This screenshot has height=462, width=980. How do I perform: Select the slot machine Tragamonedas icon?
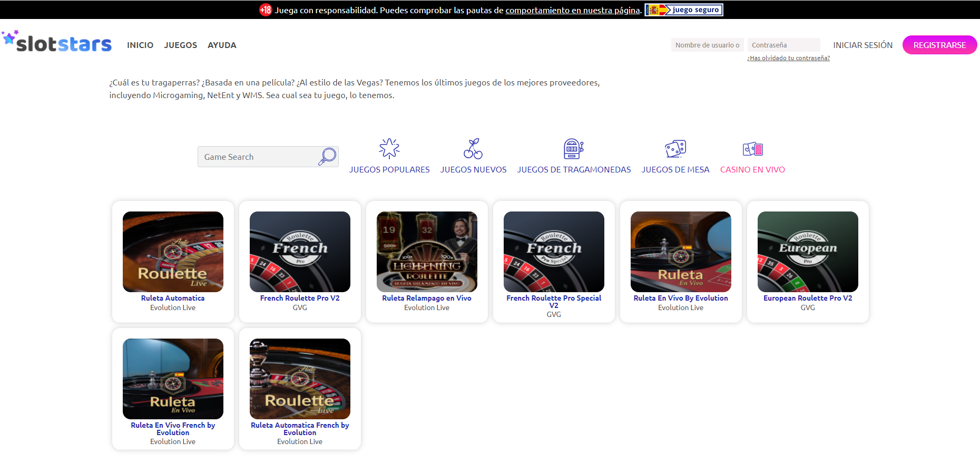coord(574,149)
